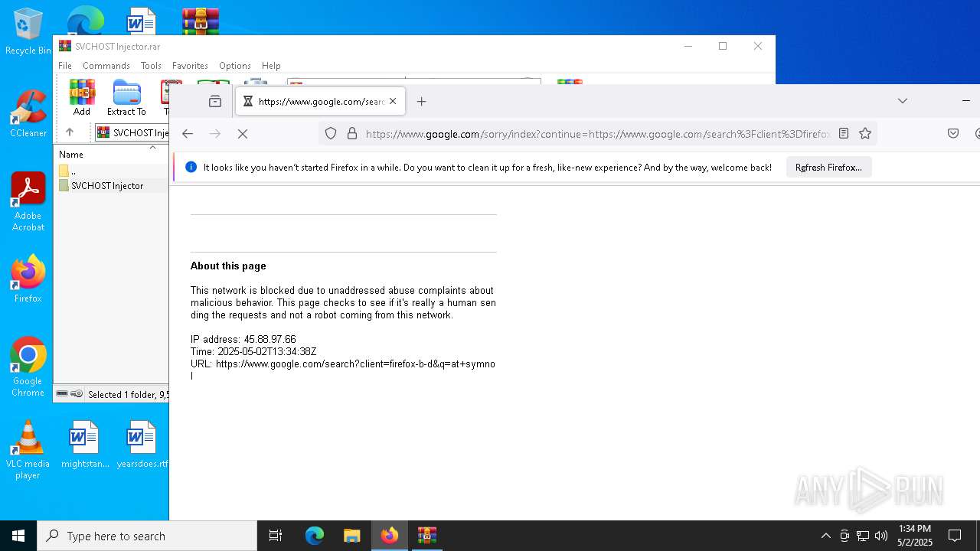980x551 pixels.
Task: Open the Options menu in WinRAR
Action: pyautogui.click(x=235, y=66)
